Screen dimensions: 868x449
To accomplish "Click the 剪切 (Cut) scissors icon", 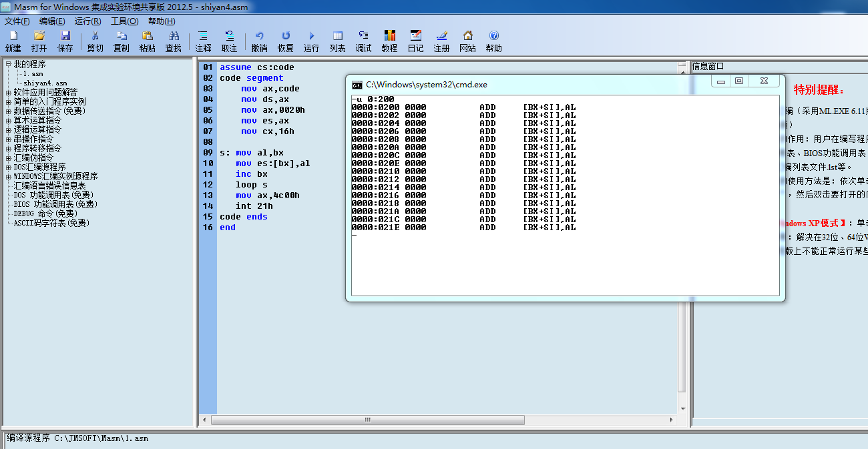I will (x=95, y=36).
